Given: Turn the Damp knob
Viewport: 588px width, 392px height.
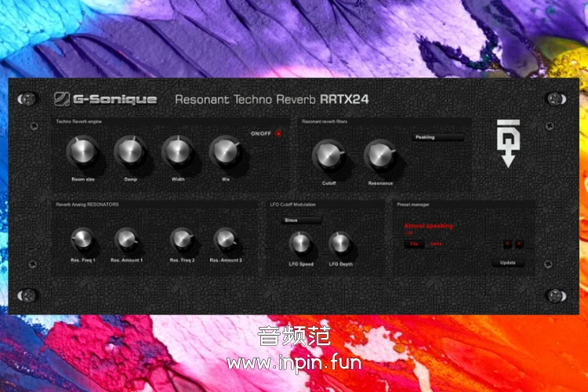Looking at the screenshot, I should coord(130,151).
